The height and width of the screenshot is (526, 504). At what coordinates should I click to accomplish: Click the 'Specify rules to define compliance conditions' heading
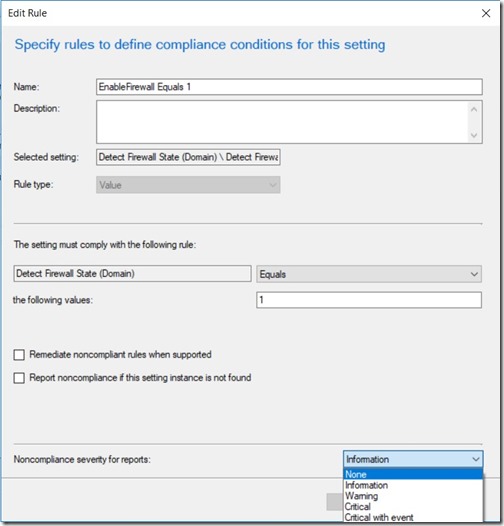(200, 45)
